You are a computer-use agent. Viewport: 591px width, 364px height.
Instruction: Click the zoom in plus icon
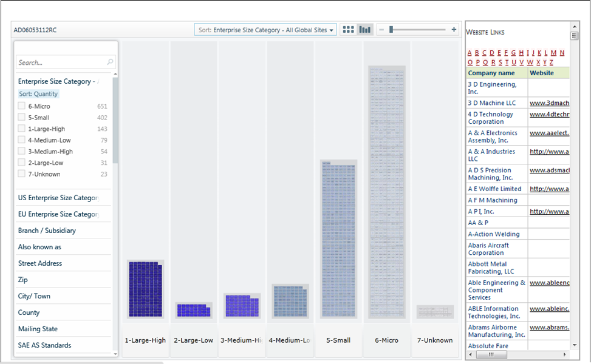(454, 30)
